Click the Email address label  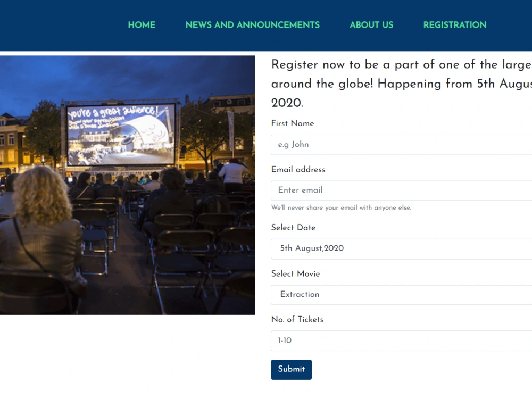pyautogui.click(x=298, y=170)
